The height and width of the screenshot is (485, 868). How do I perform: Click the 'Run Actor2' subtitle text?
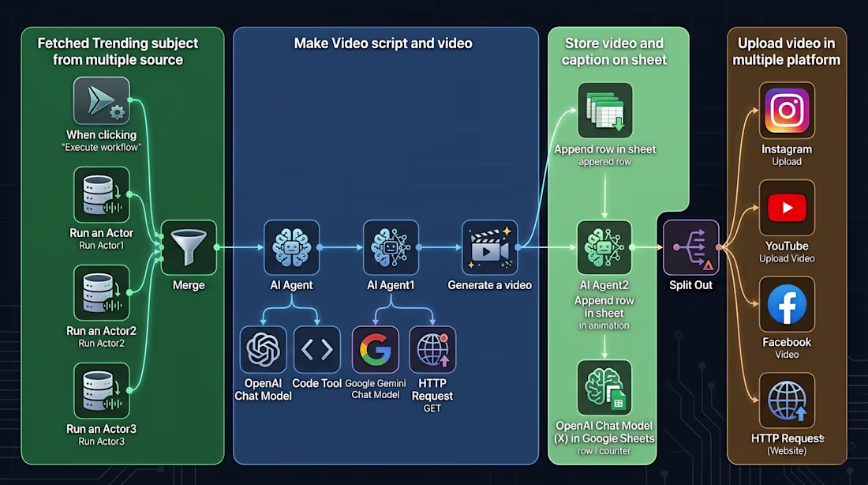coord(101,344)
